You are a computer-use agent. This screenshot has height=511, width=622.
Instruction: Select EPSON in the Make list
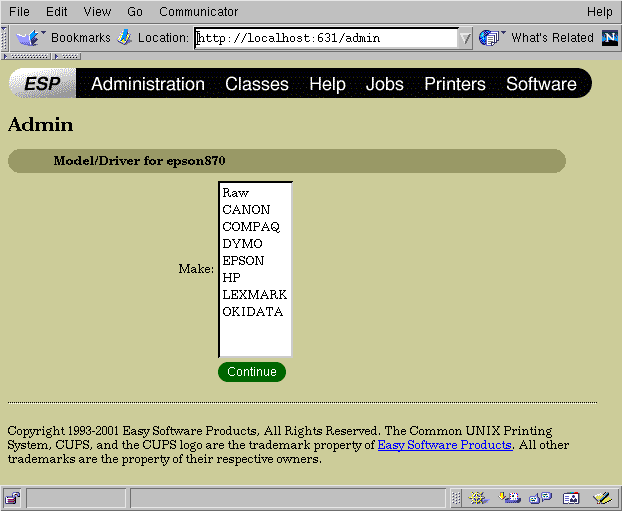pyautogui.click(x=243, y=261)
